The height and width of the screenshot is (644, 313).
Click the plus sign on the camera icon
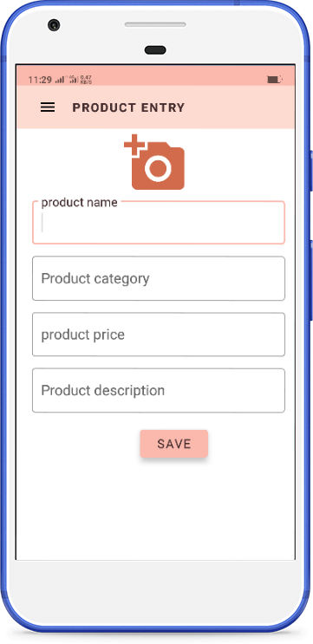point(134,145)
